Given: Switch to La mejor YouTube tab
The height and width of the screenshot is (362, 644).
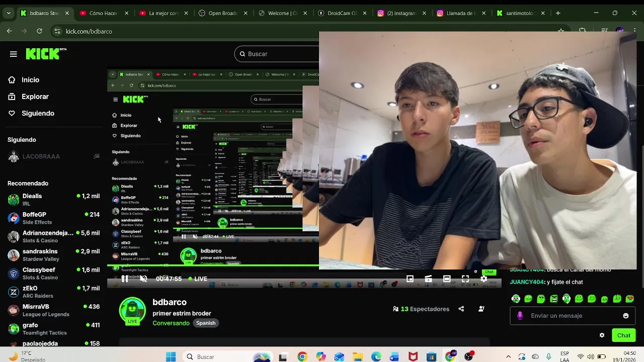Looking at the screenshot, I should point(163,13).
